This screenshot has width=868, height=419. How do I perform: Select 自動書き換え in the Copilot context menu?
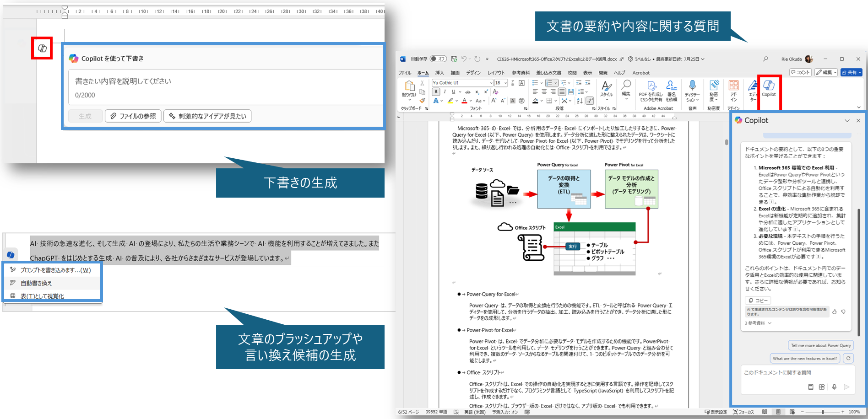click(53, 283)
